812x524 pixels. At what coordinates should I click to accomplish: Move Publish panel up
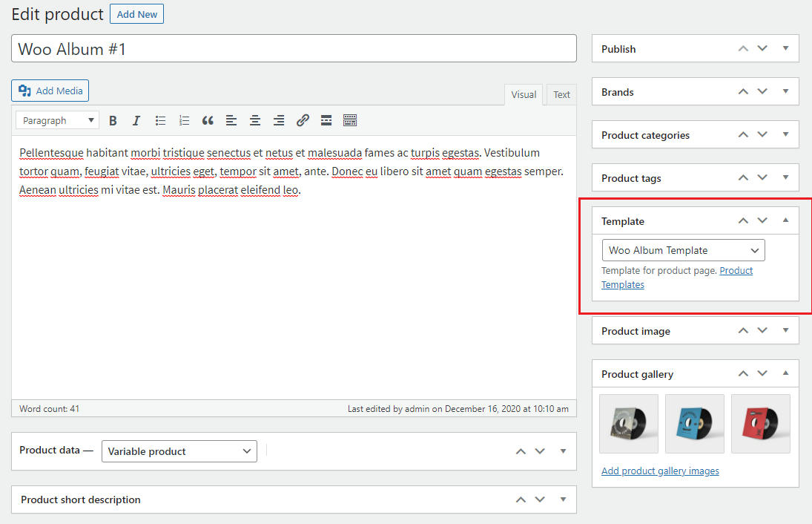tap(743, 49)
